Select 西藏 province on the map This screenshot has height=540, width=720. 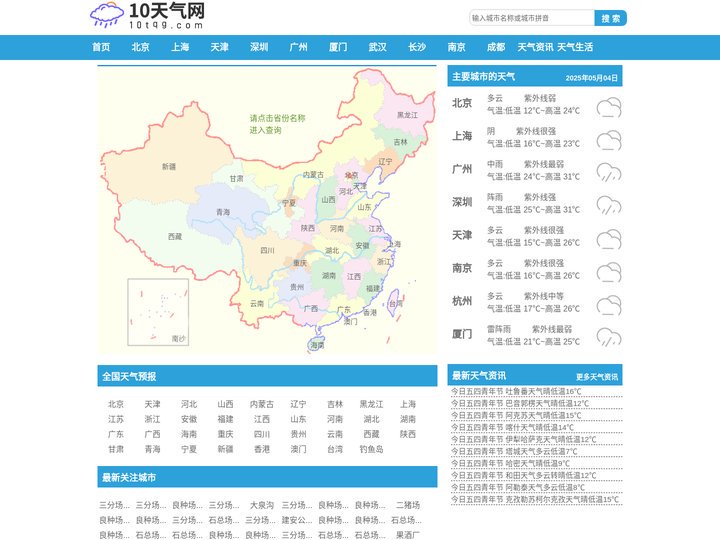[x=175, y=236]
